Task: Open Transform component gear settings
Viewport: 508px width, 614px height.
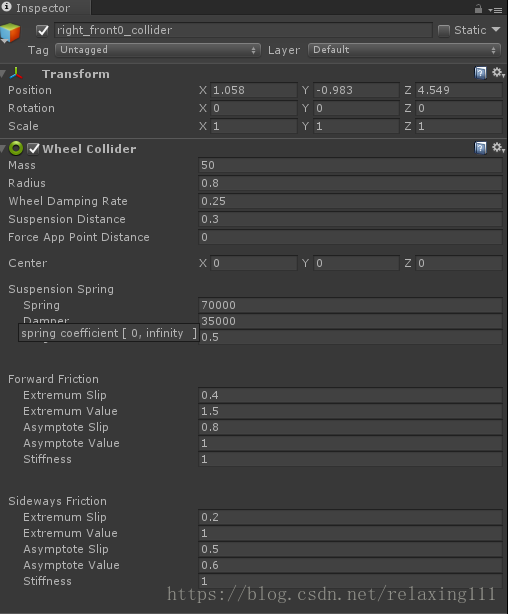Action: (498, 72)
